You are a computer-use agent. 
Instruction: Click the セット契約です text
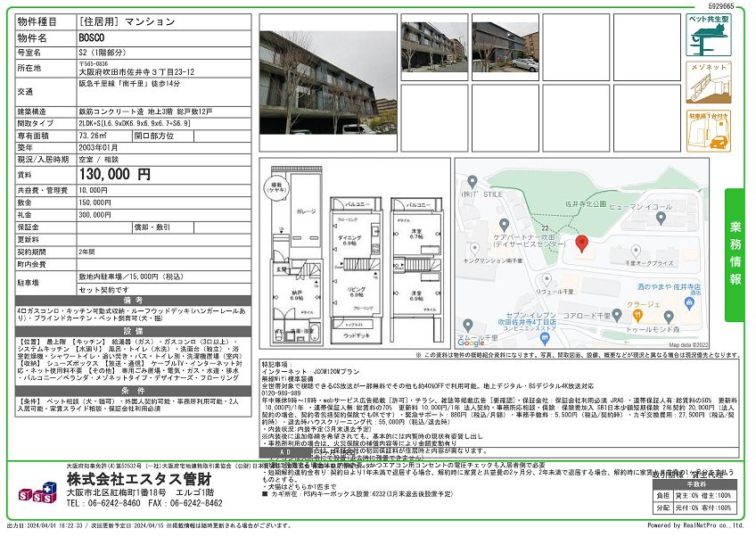click(104, 290)
